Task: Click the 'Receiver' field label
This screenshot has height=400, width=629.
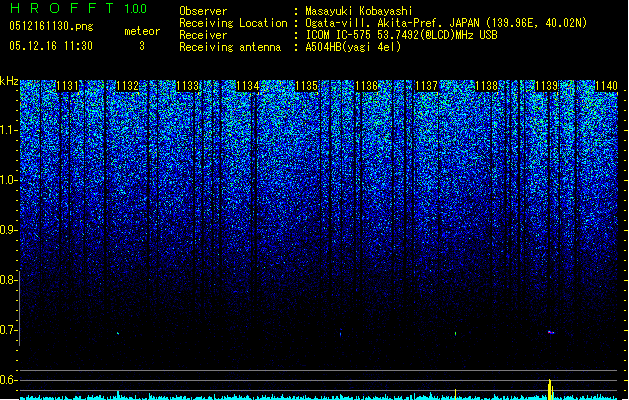Action: (x=203, y=35)
